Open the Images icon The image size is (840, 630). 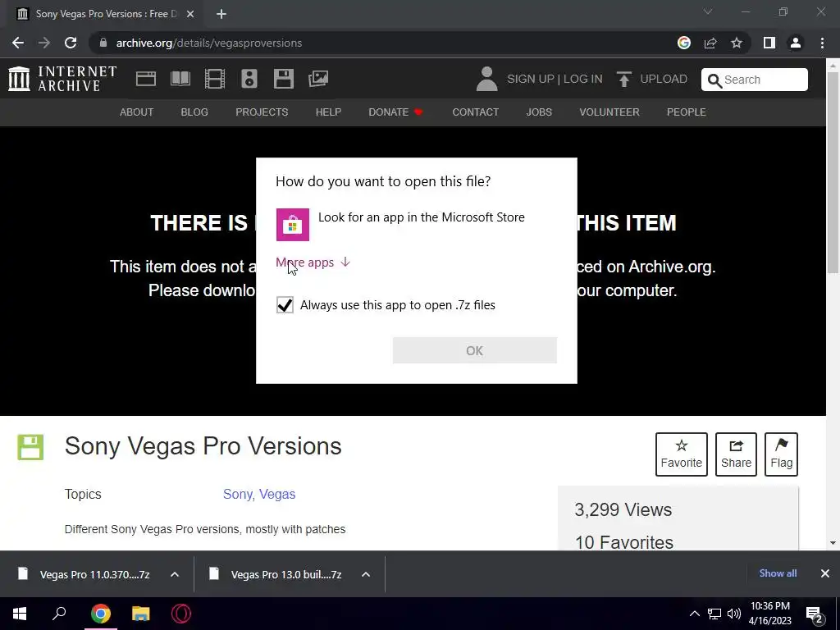(318, 79)
